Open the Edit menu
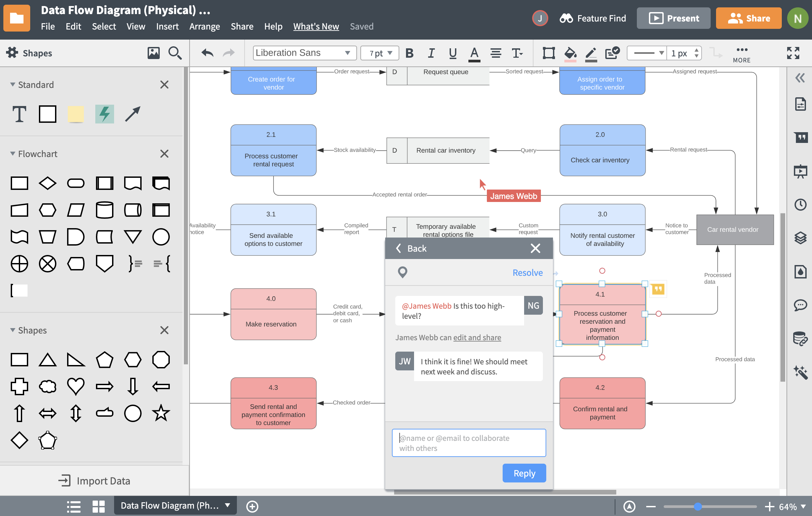 (x=72, y=26)
